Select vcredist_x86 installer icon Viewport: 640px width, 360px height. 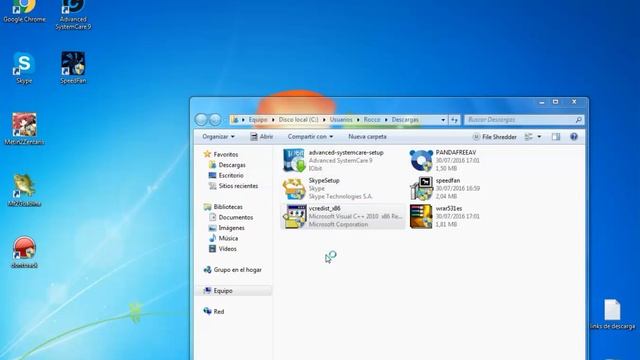point(295,216)
